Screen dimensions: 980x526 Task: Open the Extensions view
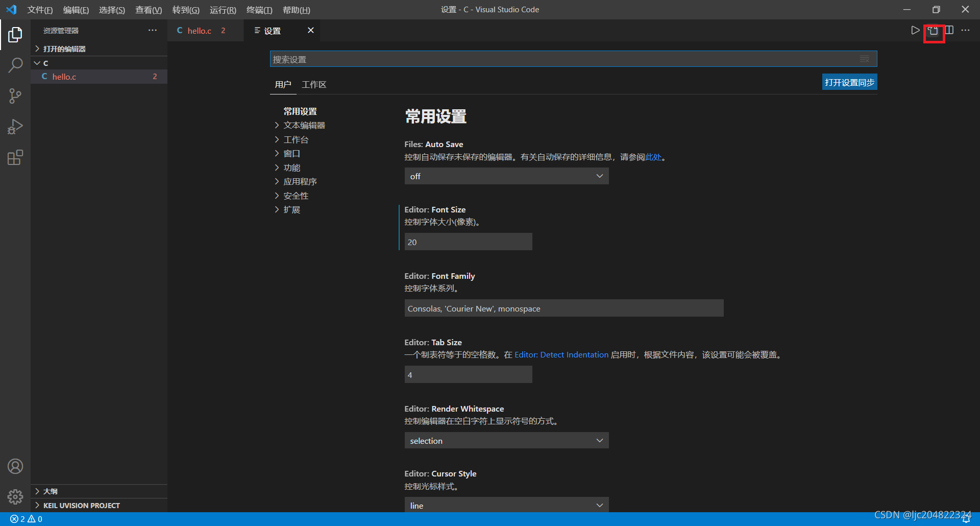point(15,157)
